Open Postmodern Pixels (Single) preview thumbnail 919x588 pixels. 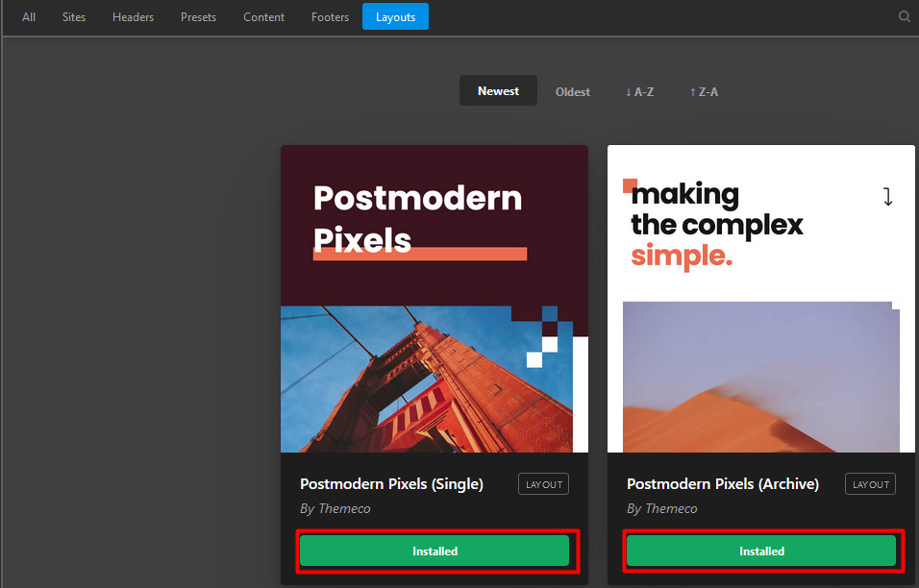[435, 299]
